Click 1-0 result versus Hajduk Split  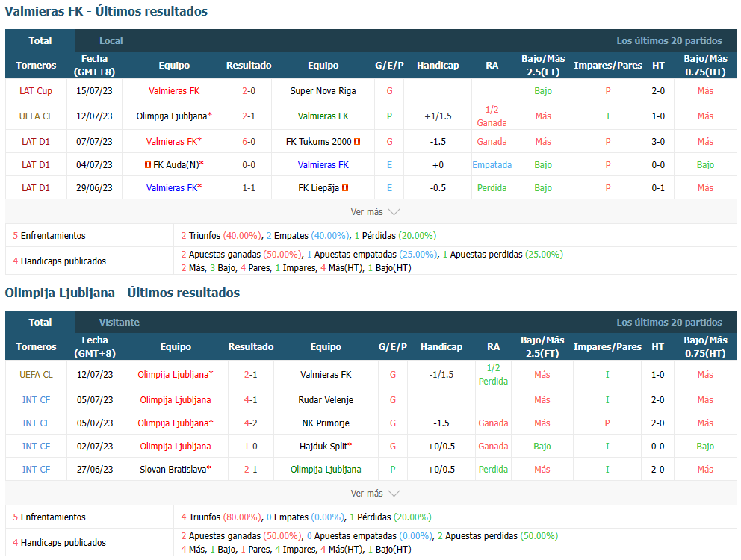click(250, 447)
